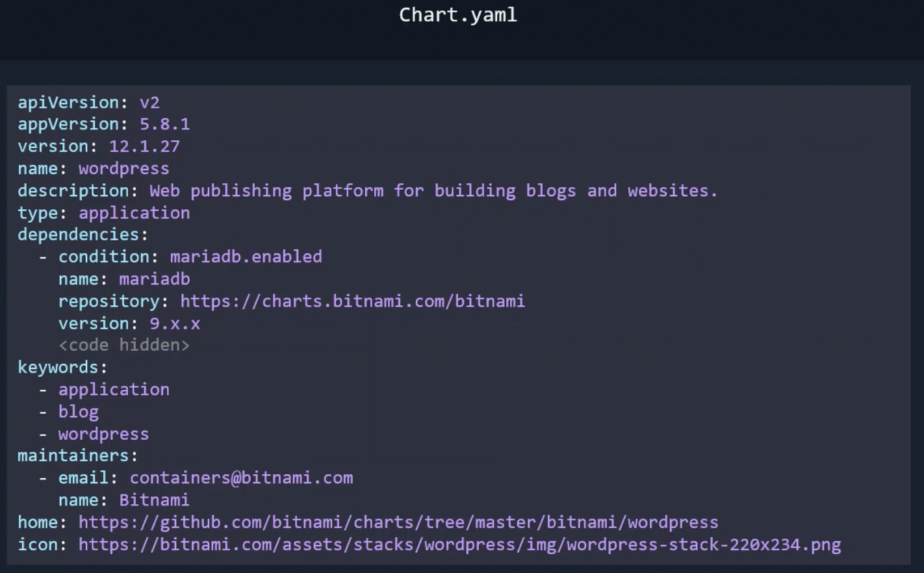
Task: Select the appVersion value 5.8.1
Action: [x=164, y=124]
